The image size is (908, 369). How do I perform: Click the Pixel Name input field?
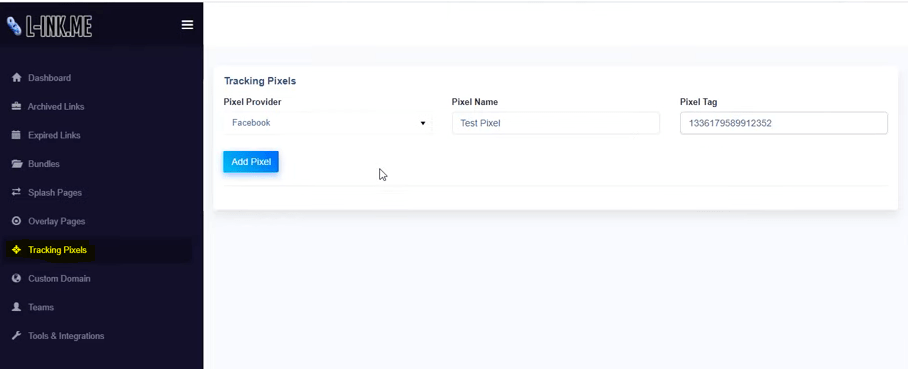pos(555,123)
